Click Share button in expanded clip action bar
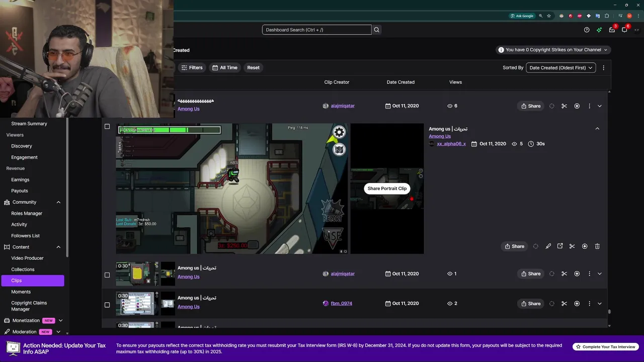 pyautogui.click(x=515, y=246)
